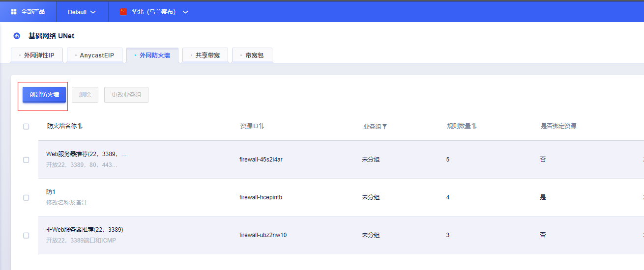The height and width of the screenshot is (270, 644).
Task: Expand the Default project dropdown
Action: [x=82, y=12]
